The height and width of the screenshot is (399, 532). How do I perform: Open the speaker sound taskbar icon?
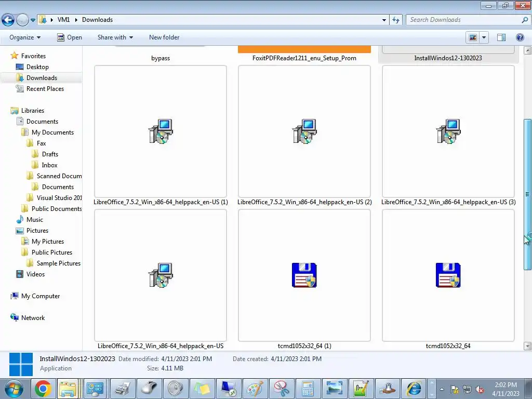pos(175,389)
